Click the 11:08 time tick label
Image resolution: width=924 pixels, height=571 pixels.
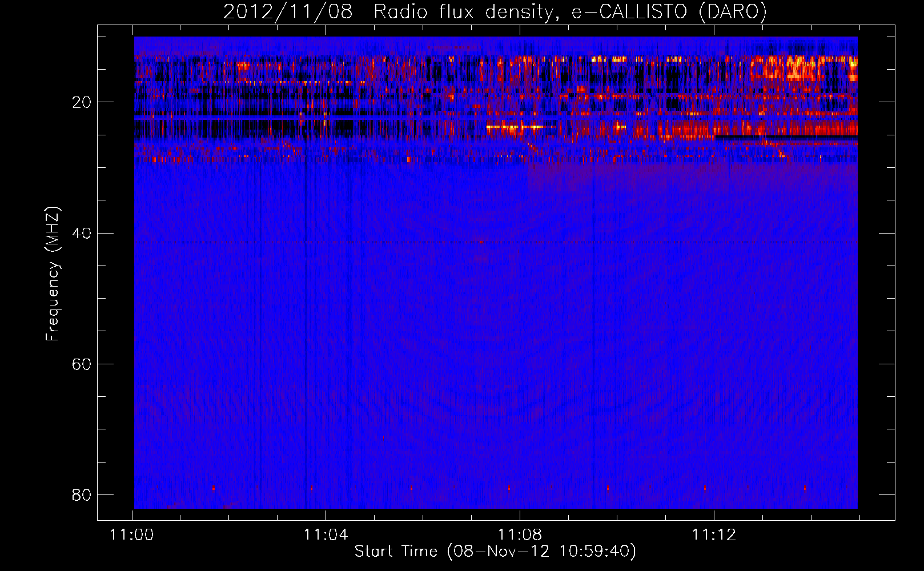point(520,535)
